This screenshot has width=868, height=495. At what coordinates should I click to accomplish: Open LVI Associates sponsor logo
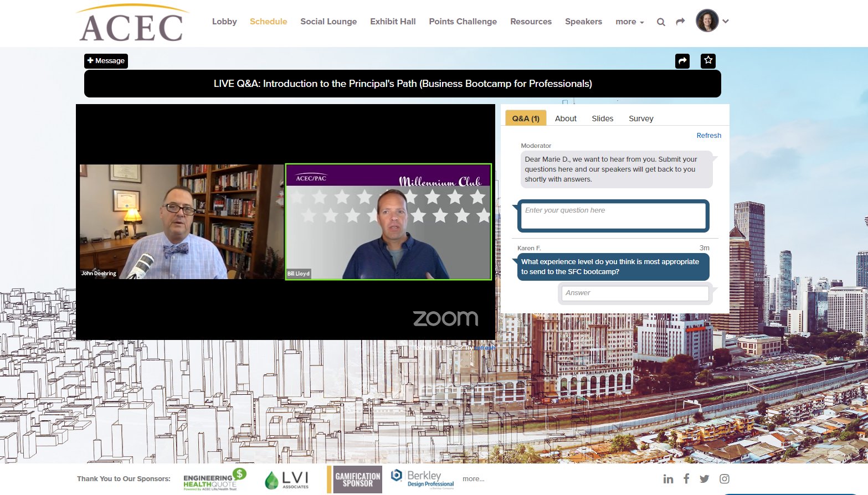tap(287, 479)
